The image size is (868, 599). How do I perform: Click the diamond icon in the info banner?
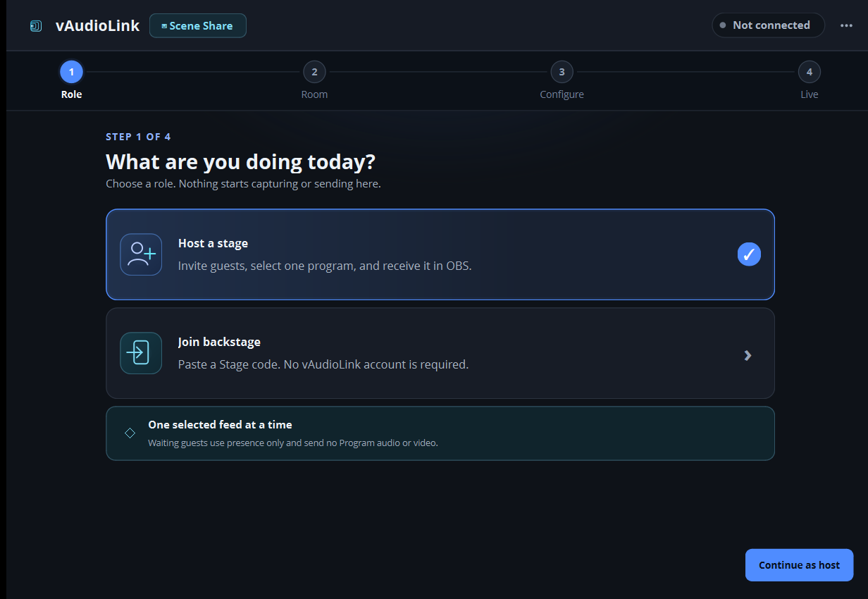click(130, 433)
